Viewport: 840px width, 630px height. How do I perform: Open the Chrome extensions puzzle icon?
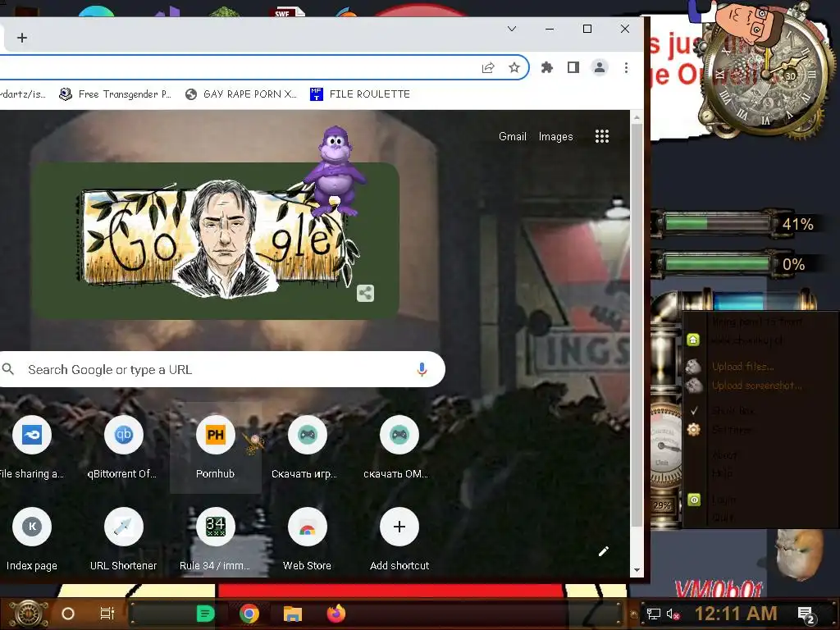tap(547, 67)
